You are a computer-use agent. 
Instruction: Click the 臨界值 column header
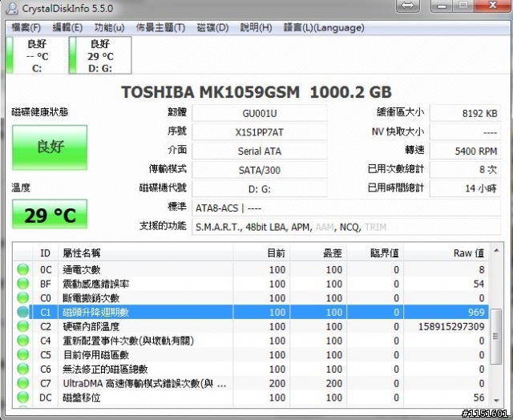tap(375, 252)
